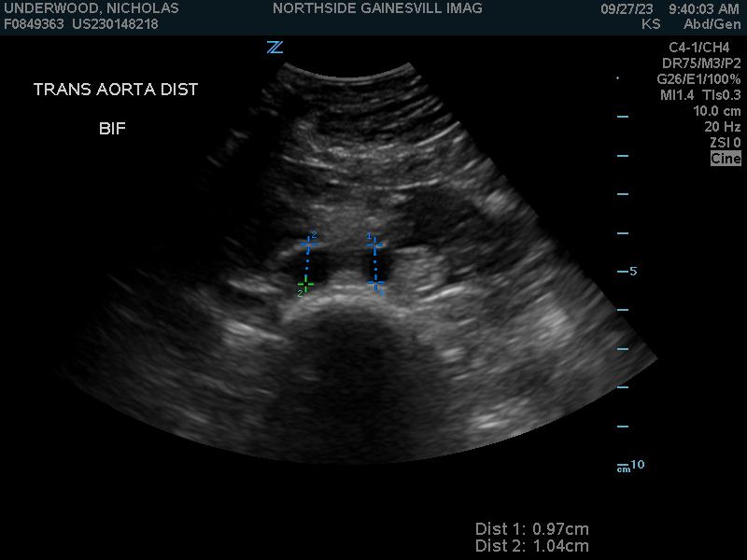Select the green active caliper cross
Viewport: 747px width, 560px height.
pyautogui.click(x=305, y=283)
